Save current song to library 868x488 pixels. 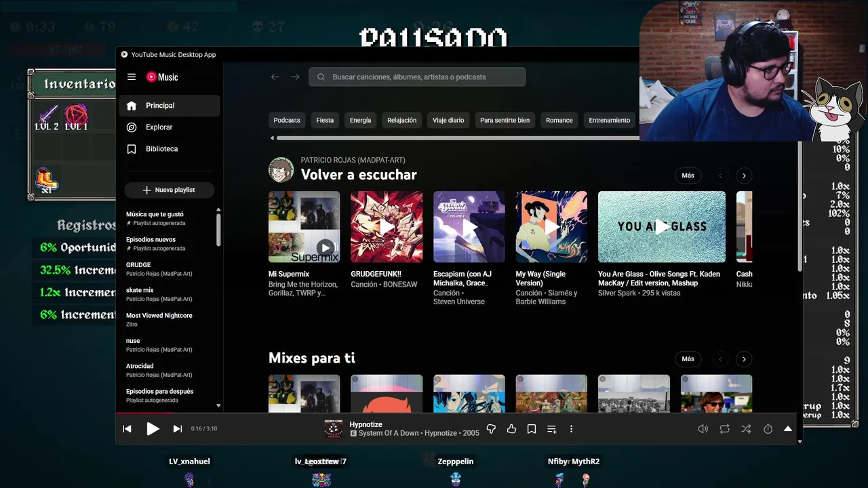click(x=532, y=429)
